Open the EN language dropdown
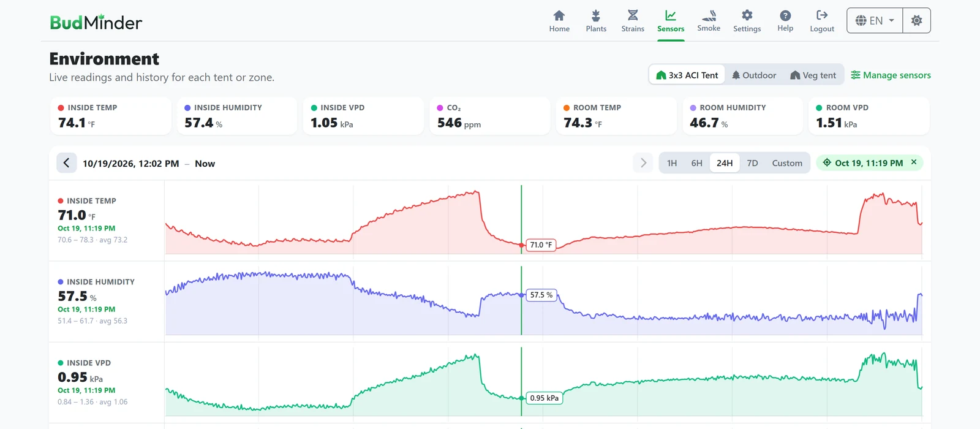The image size is (980, 429). (875, 21)
